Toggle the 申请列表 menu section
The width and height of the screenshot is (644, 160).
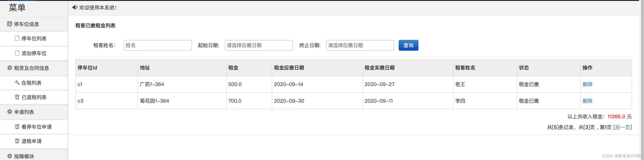34,112
